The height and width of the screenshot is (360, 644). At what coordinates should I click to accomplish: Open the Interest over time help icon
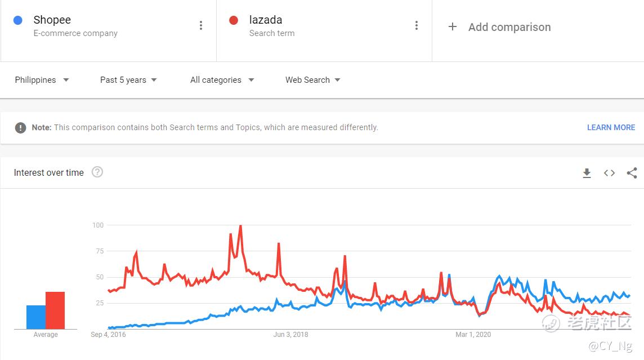click(97, 172)
